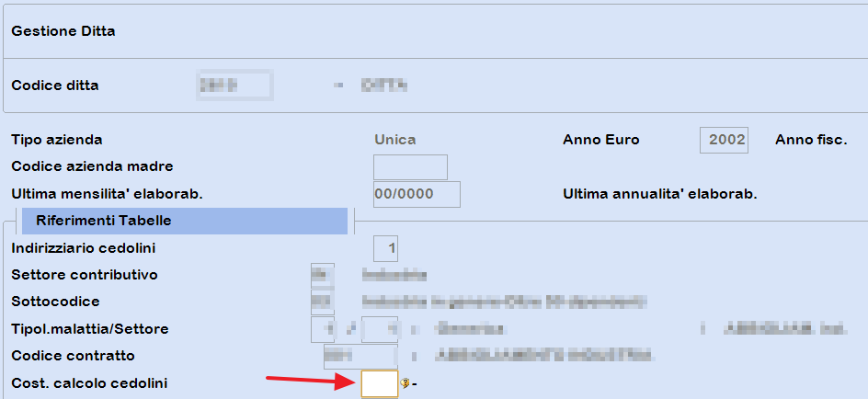Select the Riferimenti Tabelle tab
The width and height of the screenshot is (868, 399).
click(185, 221)
